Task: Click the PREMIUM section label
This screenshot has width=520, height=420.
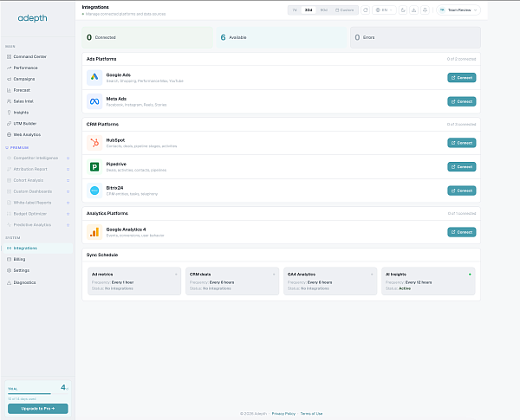Action: [19, 148]
